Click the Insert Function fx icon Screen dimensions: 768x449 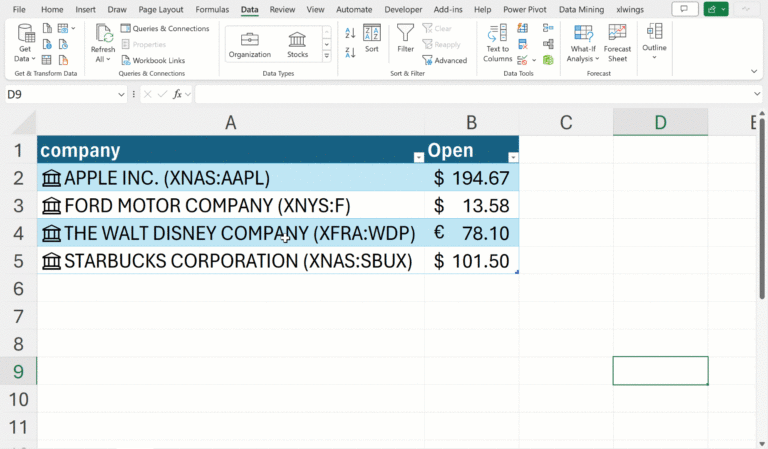click(x=178, y=94)
